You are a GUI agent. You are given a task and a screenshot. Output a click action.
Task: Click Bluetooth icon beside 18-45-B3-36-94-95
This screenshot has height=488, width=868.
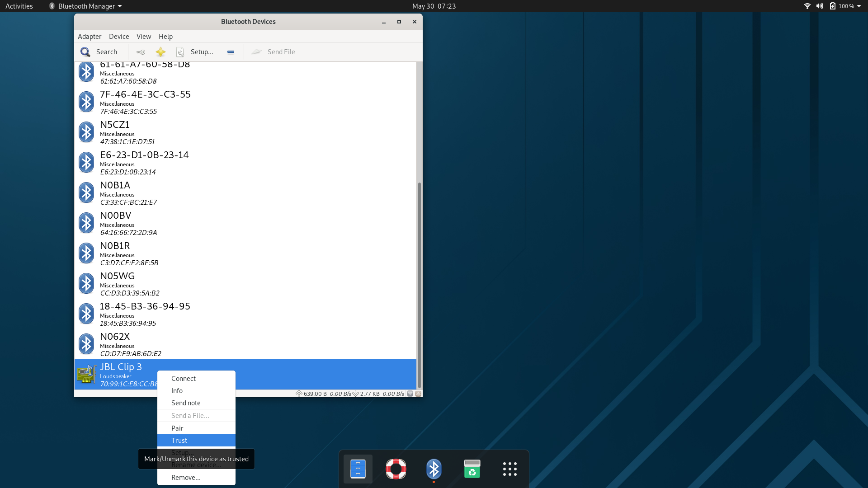(x=86, y=314)
